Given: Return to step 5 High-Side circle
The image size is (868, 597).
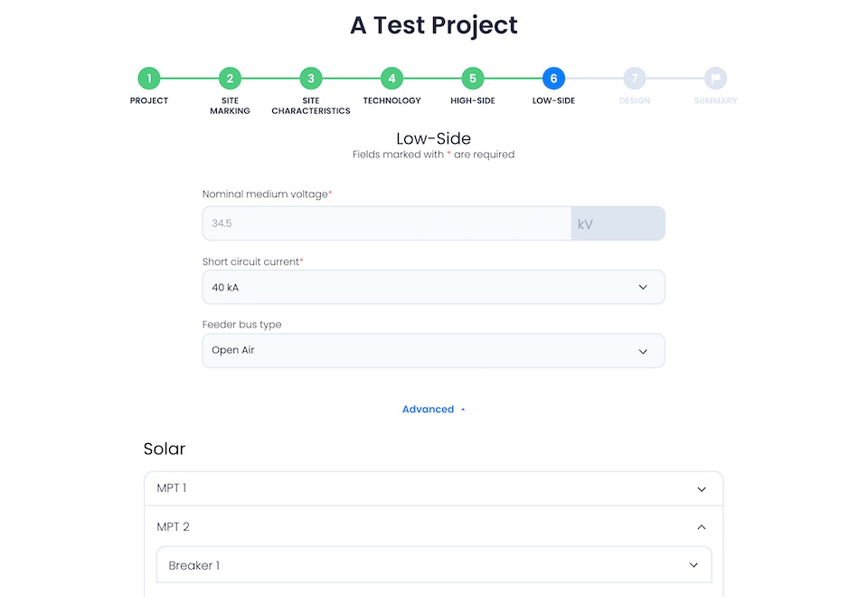Looking at the screenshot, I should [x=473, y=78].
